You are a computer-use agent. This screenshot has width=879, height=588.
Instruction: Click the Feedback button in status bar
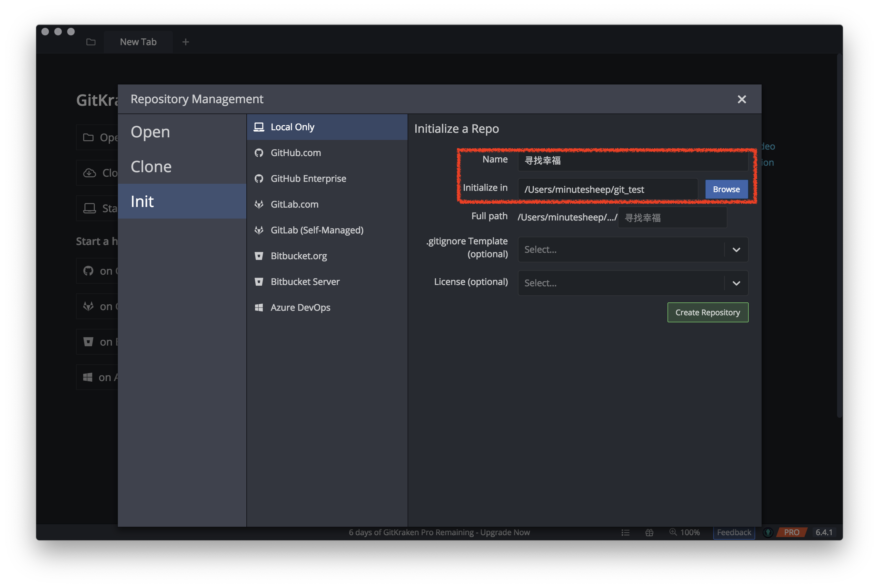(734, 533)
